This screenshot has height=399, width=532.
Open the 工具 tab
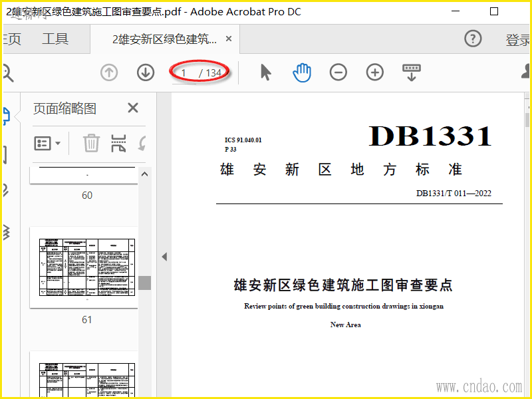[x=55, y=39]
